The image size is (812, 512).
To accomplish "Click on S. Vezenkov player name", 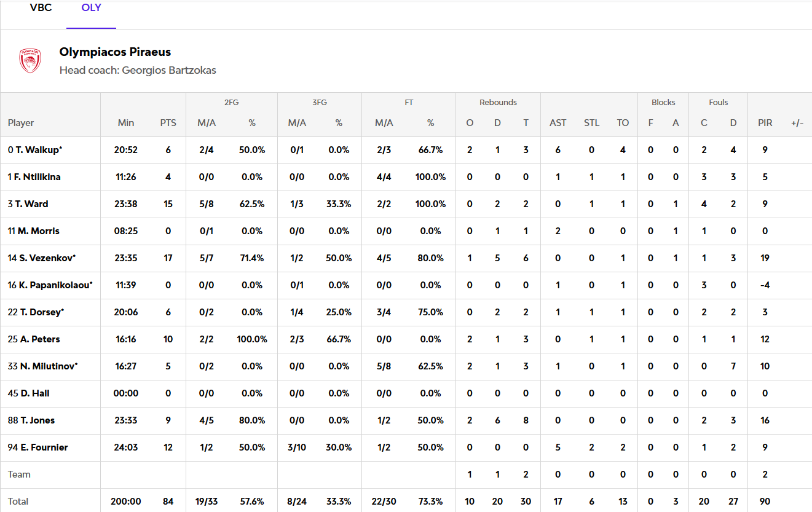I will tap(42, 258).
